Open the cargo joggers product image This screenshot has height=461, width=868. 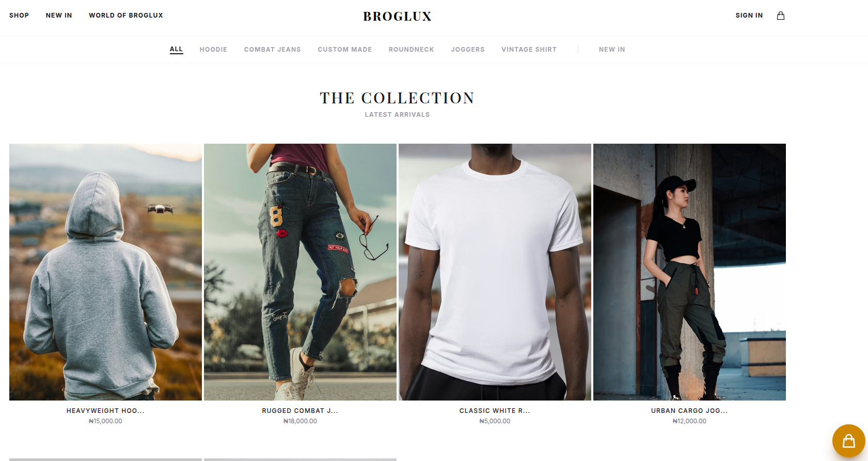point(689,272)
